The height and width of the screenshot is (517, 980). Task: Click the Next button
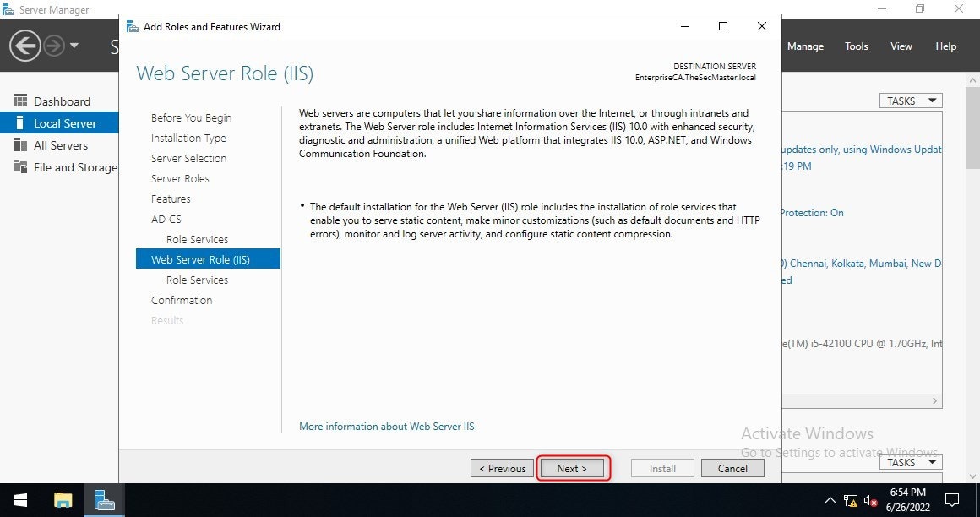[x=573, y=468]
